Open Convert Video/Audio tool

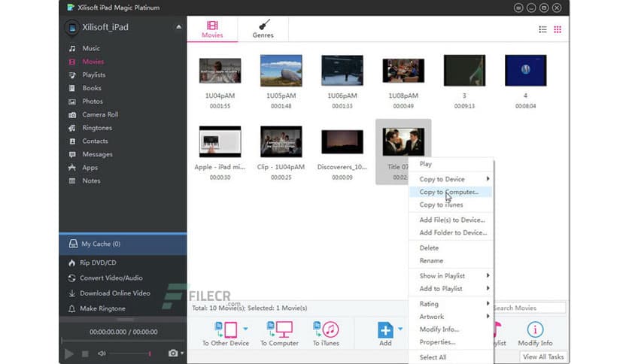click(111, 278)
